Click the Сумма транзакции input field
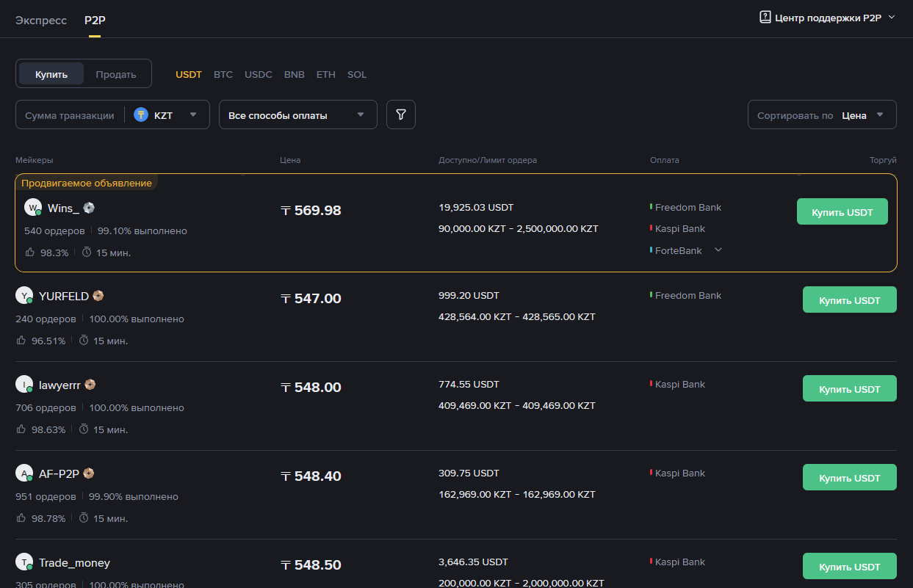Image resolution: width=913 pixels, height=588 pixels. (x=70, y=115)
